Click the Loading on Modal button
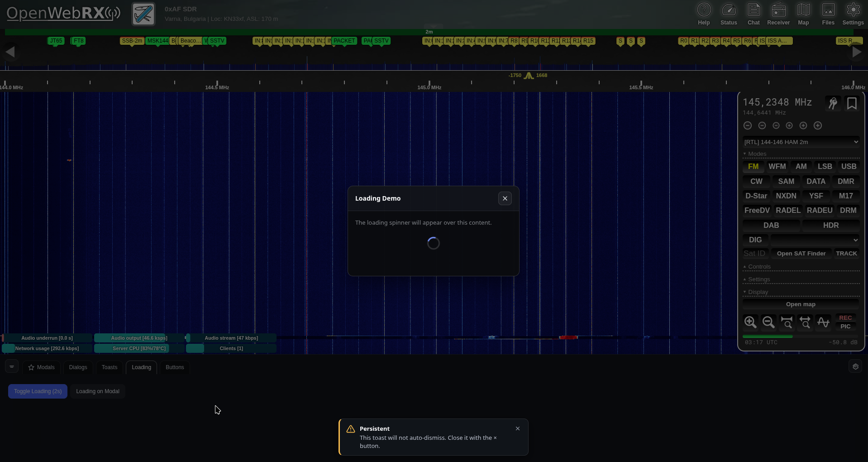 tap(98, 391)
